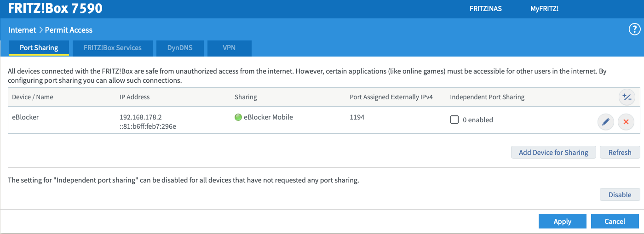Refresh the port sharing list
Viewport: 644px width, 234px height.
(x=620, y=153)
